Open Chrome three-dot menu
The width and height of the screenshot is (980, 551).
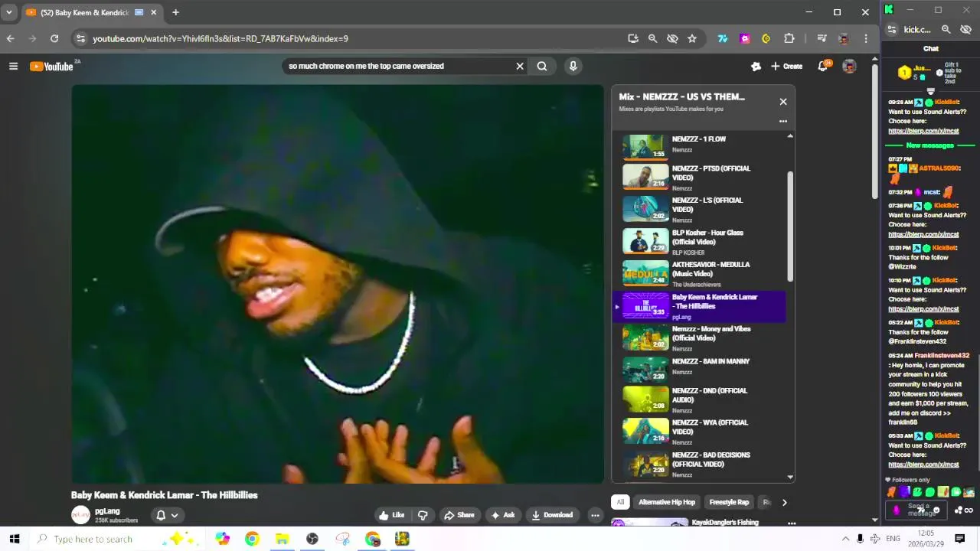click(866, 38)
